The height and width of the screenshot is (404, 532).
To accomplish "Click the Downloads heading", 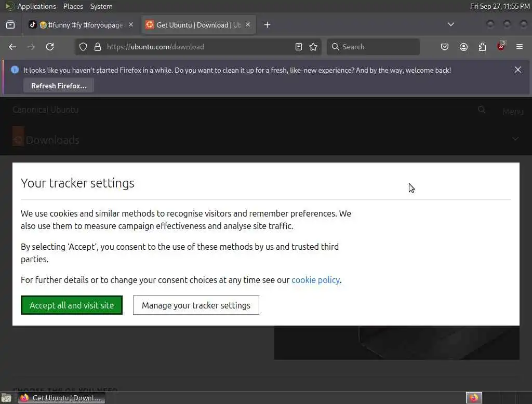I will [52, 140].
